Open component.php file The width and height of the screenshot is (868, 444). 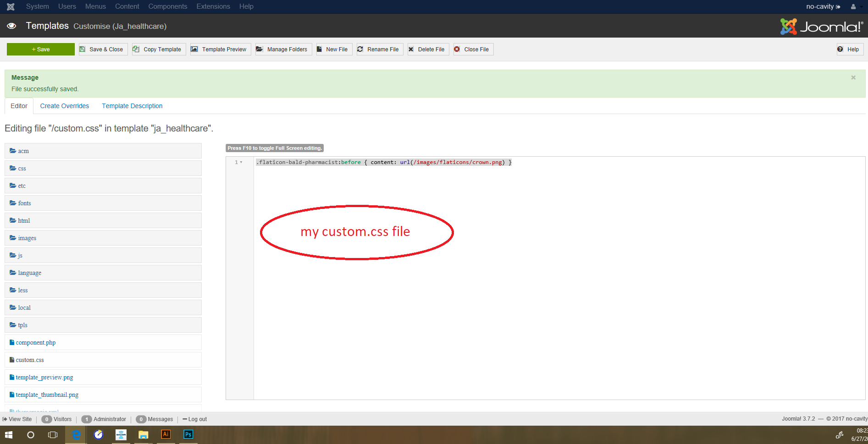point(103,342)
